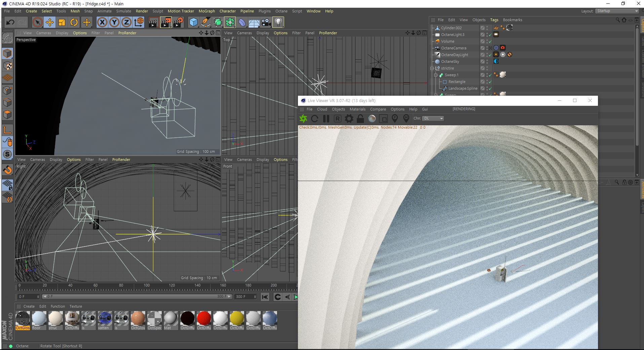Click the pick focus icon in Live Viewer

(395, 119)
